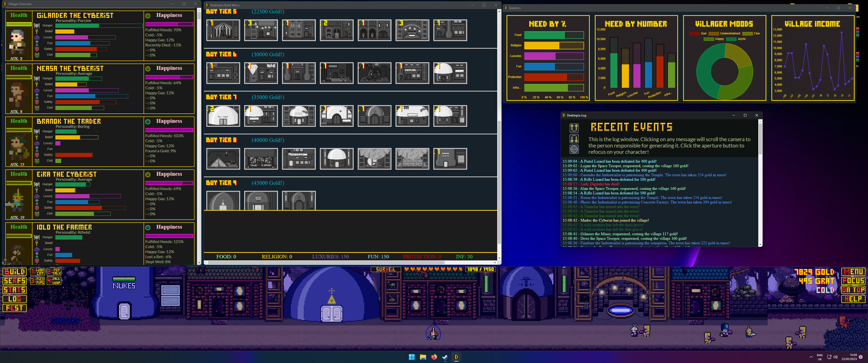868x363 pixels.
Task: Open the Windows Start menu
Action: [x=411, y=357]
